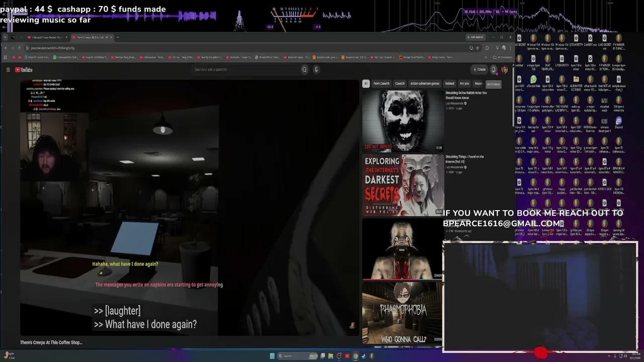
Task: Expand the browser tab search dropdown
Action: 6,37
